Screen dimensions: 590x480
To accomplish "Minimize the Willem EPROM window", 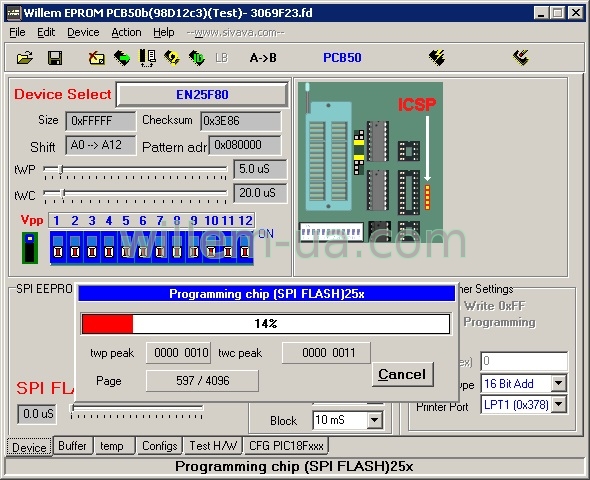I will 541,13.
